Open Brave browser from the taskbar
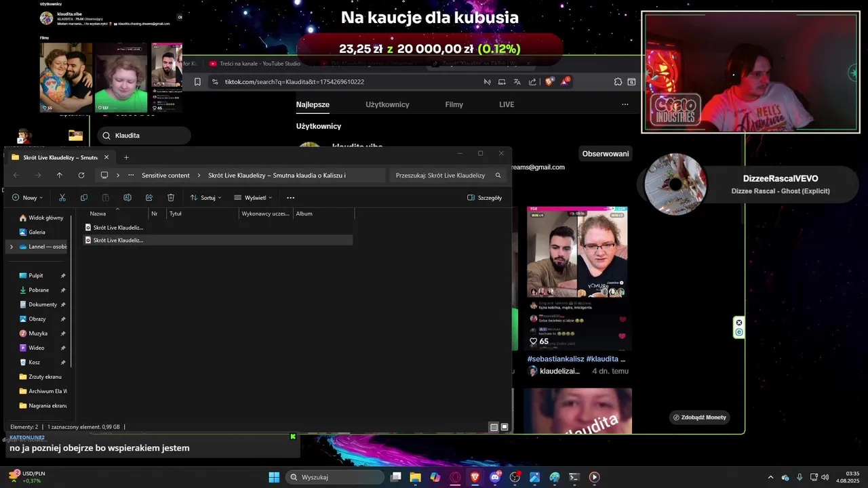The height and width of the screenshot is (488, 868). pos(475,477)
